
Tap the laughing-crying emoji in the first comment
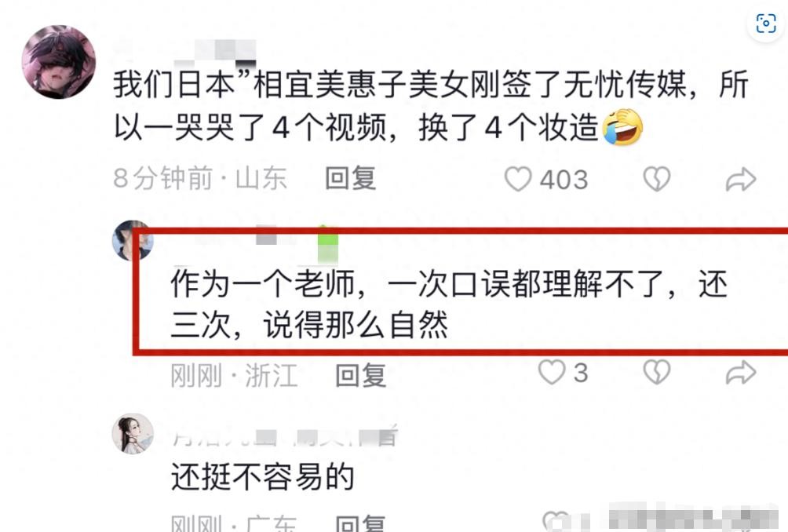622,128
